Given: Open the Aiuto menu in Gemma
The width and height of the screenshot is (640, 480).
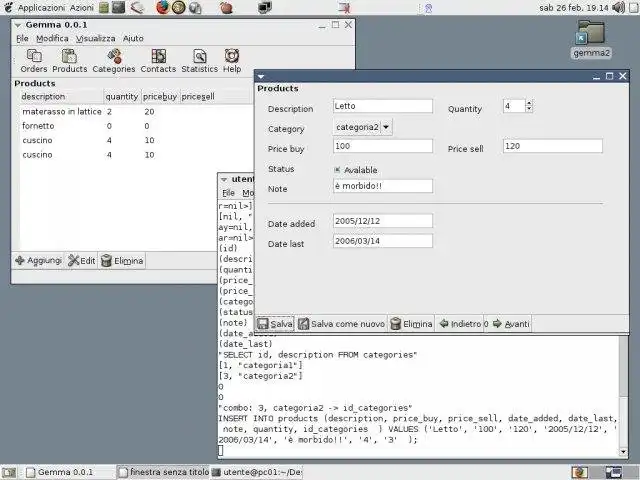Looking at the screenshot, I should click(133, 38).
